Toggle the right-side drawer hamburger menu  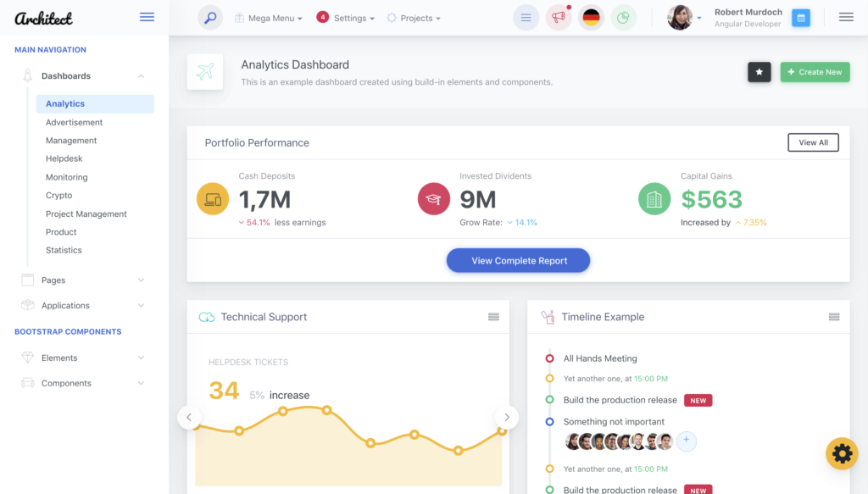(846, 17)
